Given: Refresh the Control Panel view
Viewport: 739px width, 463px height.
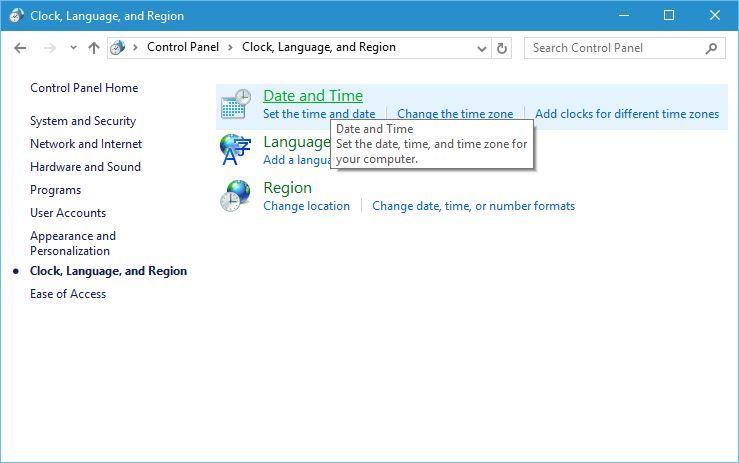Looking at the screenshot, I should click(x=502, y=48).
